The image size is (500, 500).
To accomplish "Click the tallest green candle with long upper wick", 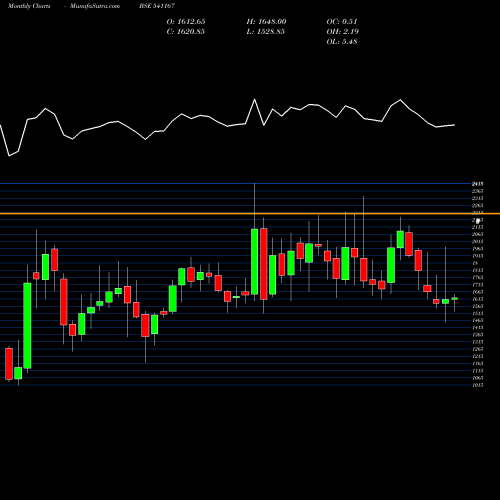I will (x=255, y=261).
